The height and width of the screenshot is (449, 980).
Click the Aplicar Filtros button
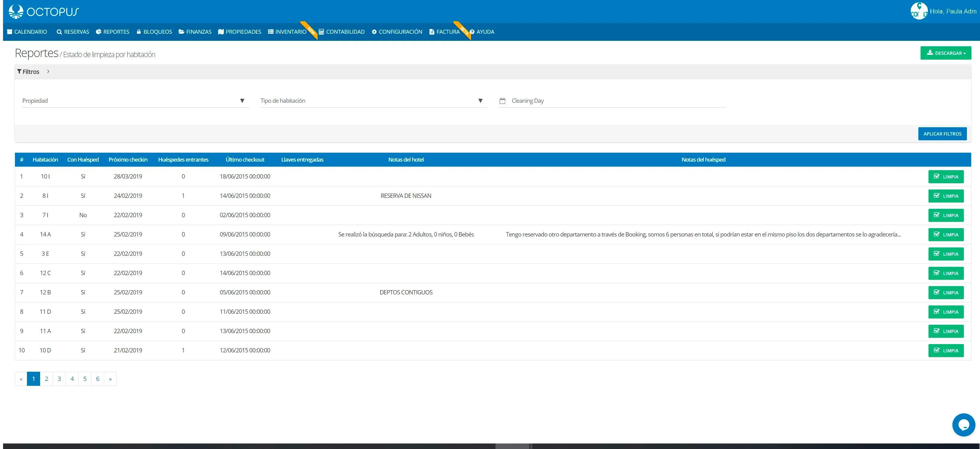(942, 134)
